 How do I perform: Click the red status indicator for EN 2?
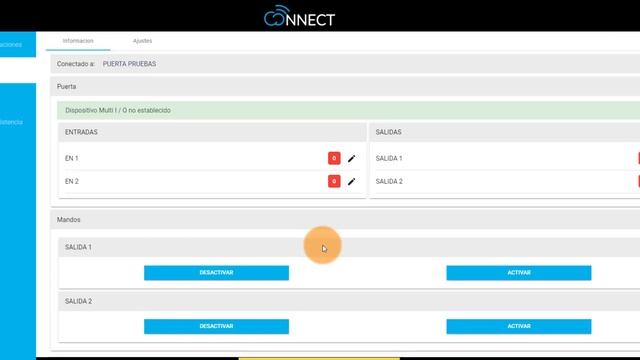click(x=334, y=181)
